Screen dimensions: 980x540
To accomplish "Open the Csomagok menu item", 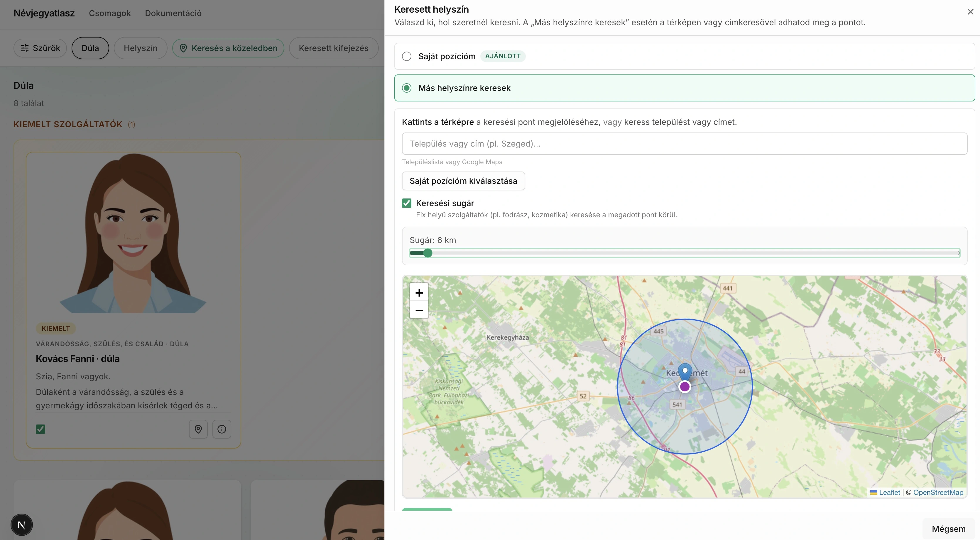I will [110, 13].
